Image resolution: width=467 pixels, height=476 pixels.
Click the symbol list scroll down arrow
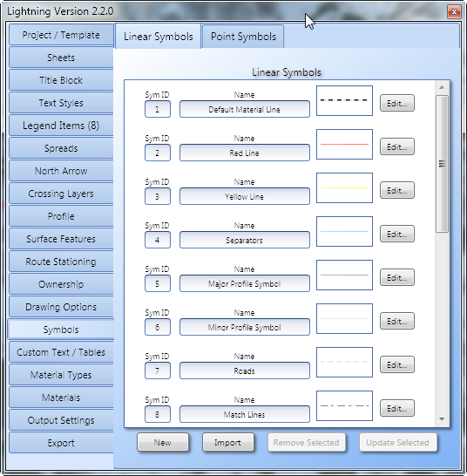[442, 419]
